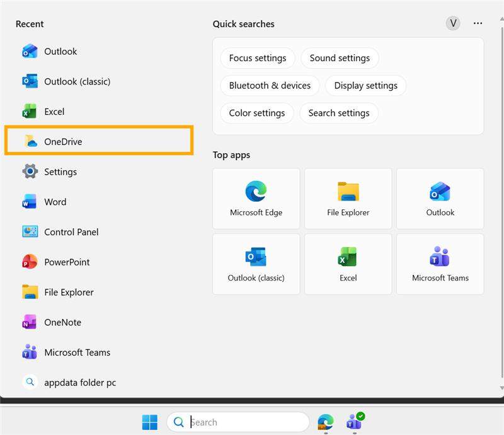The width and height of the screenshot is (504, 435).
Task: Open the more options menu next to account
Action: (x=478, y=23)
